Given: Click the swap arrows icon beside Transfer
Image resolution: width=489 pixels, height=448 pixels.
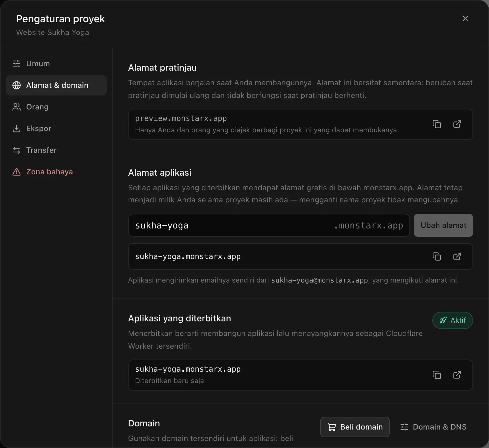Looking at the screenshot, I should 17,150.
